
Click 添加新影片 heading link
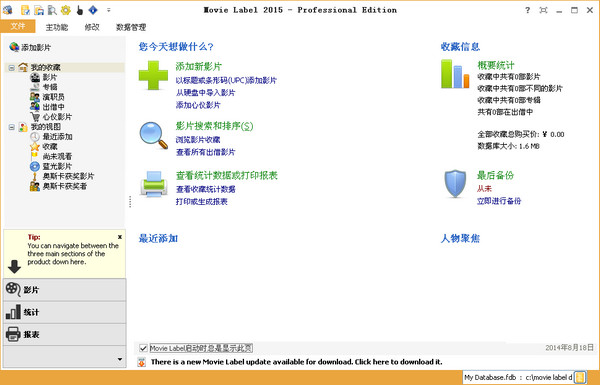pos(199,67)
